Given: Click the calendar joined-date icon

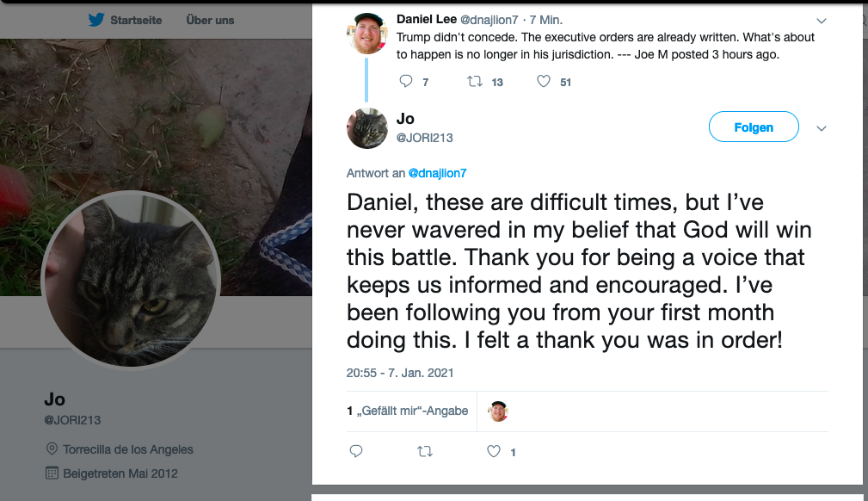Looking at the screenshot, I should [x=51, y=473].
